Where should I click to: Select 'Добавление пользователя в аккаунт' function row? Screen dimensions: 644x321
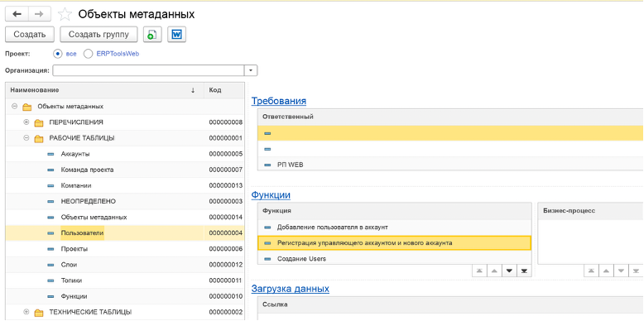point(394,228)
